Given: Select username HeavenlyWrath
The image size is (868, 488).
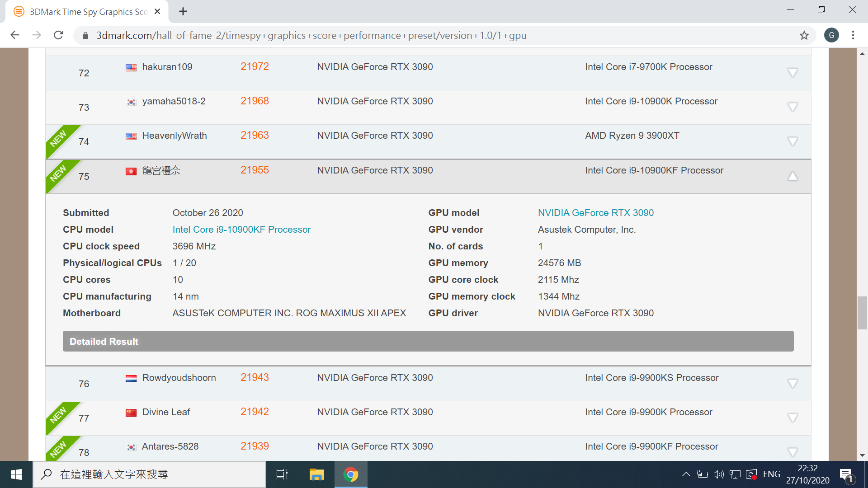Looking at the screenshot, I should (175, 136).
